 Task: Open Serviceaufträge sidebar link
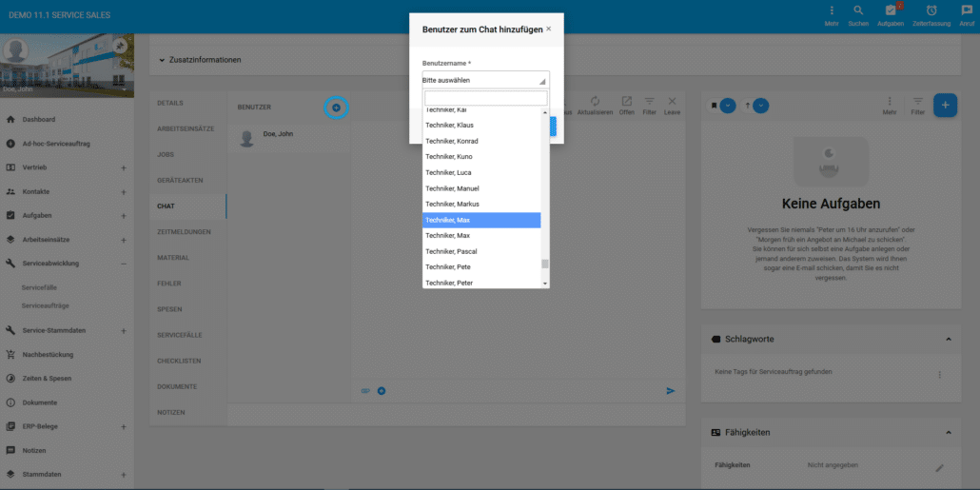click(45, 306)
